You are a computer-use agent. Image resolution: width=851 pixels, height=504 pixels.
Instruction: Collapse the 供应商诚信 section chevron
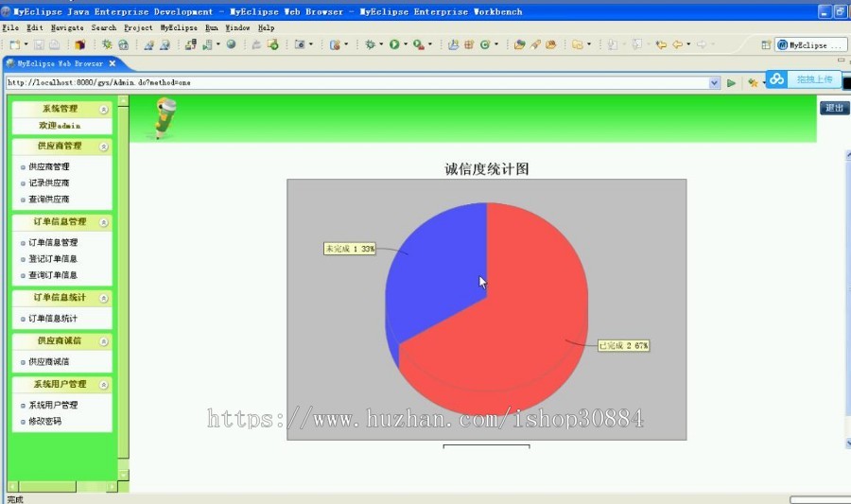pos(104,341)
